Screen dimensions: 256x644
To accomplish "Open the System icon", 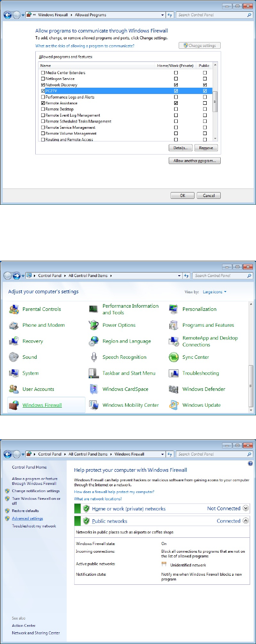I will [x=14, y=373].
